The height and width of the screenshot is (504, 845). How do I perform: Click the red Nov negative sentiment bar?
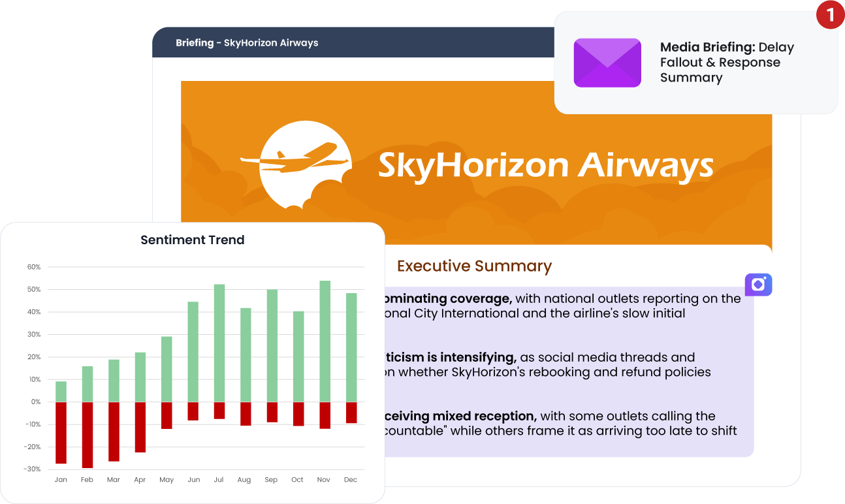(325, 415)
